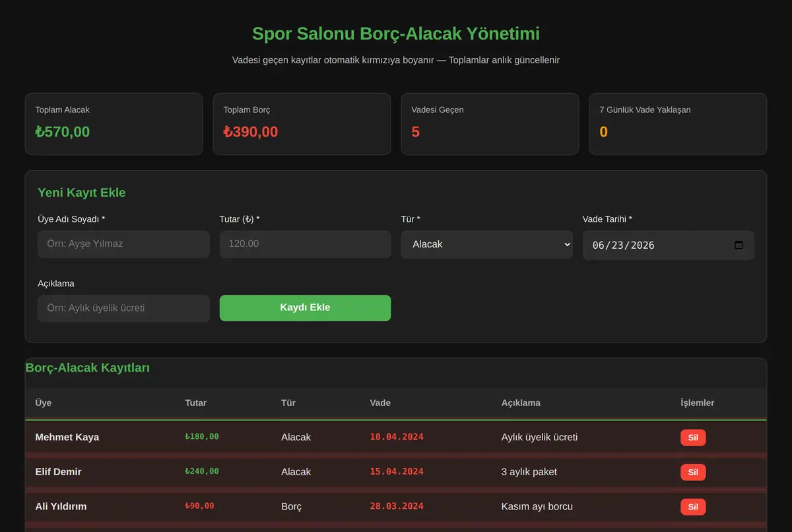Click the 3 aylık paket description cell
The image size is (792, 532).
pyautogui.click(x=529, y=472)
